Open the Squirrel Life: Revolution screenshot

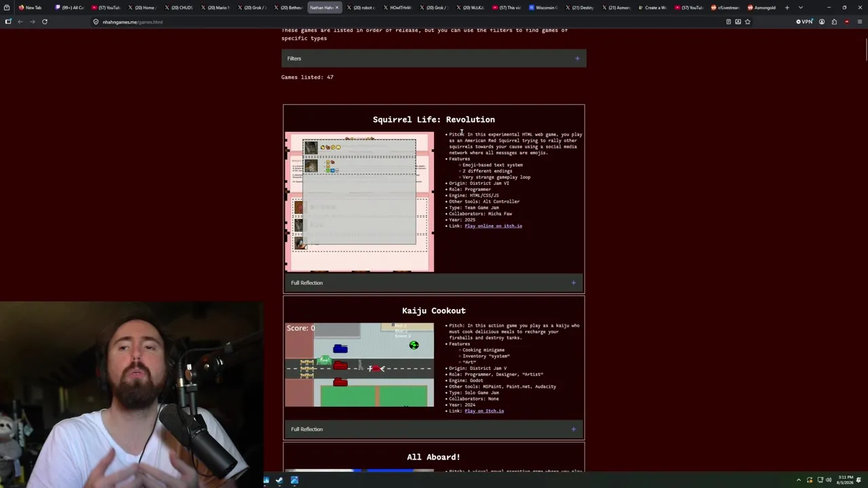click(x=359, y=202)
